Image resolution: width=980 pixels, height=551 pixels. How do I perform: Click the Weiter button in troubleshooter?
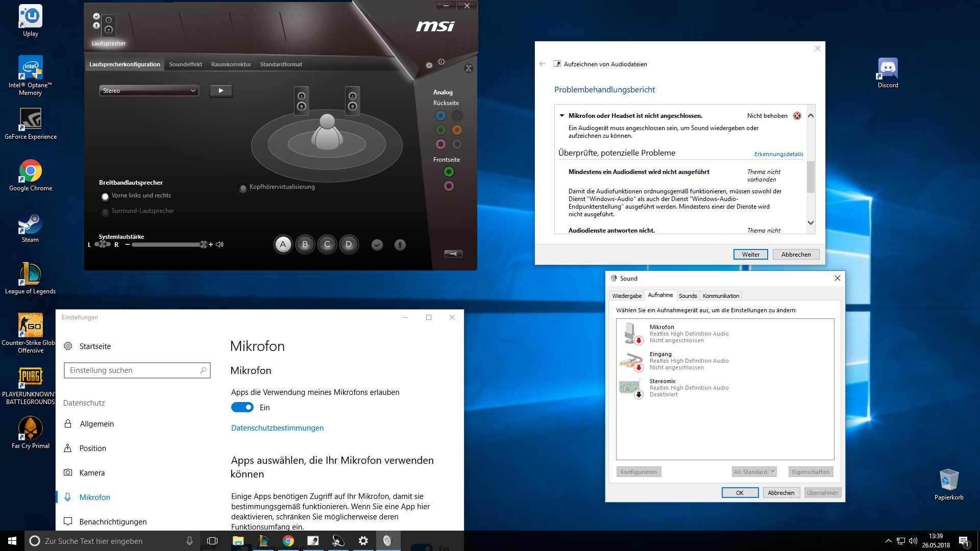(750, 254)
